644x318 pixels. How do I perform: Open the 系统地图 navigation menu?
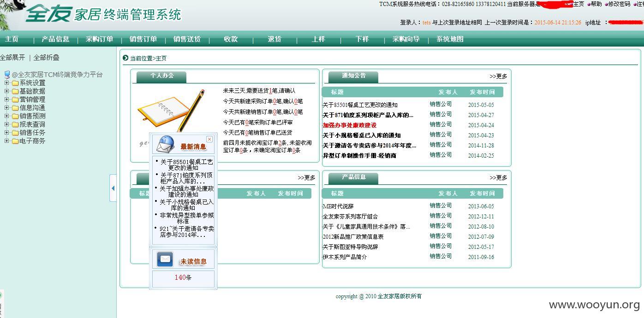pyautogui.click(x=450, y=39)
